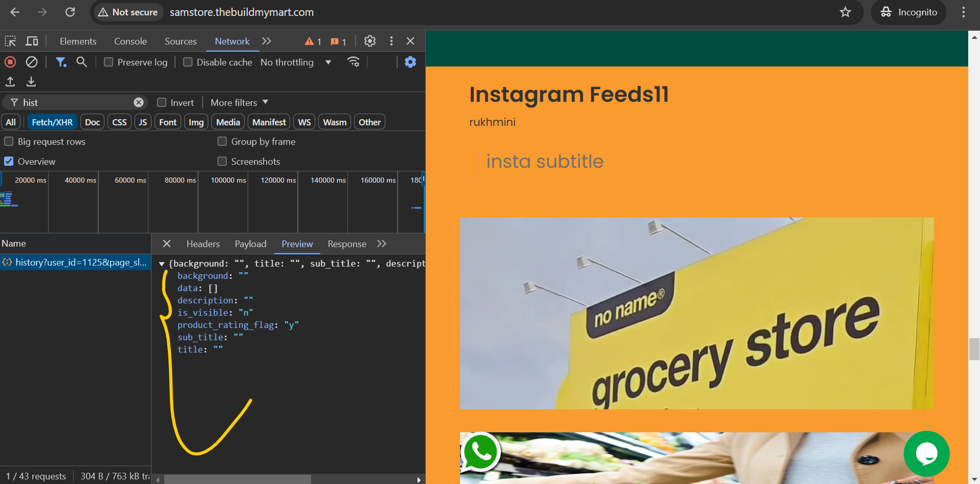
Task: Open DevTools customize three-dot menu
Action: [x=391, y=41]
